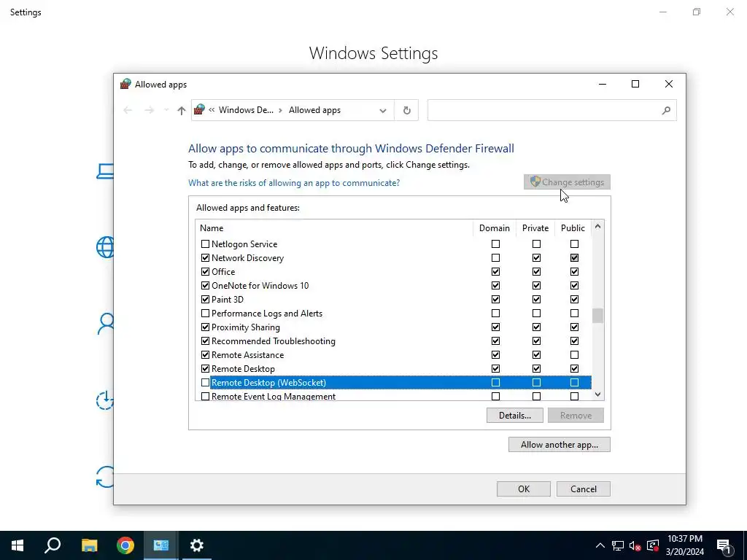
Task: Toggle Remote Desktop Public checkbox
Action: (x=575, y=368)
